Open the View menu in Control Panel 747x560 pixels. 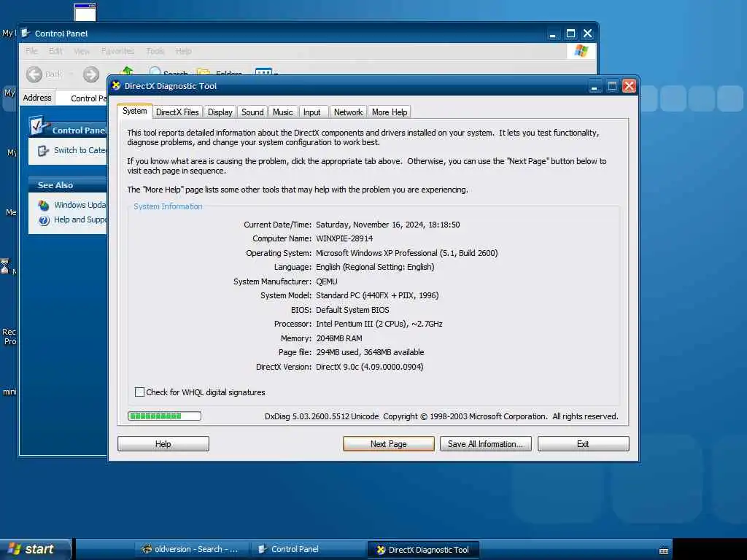point(82,51)
